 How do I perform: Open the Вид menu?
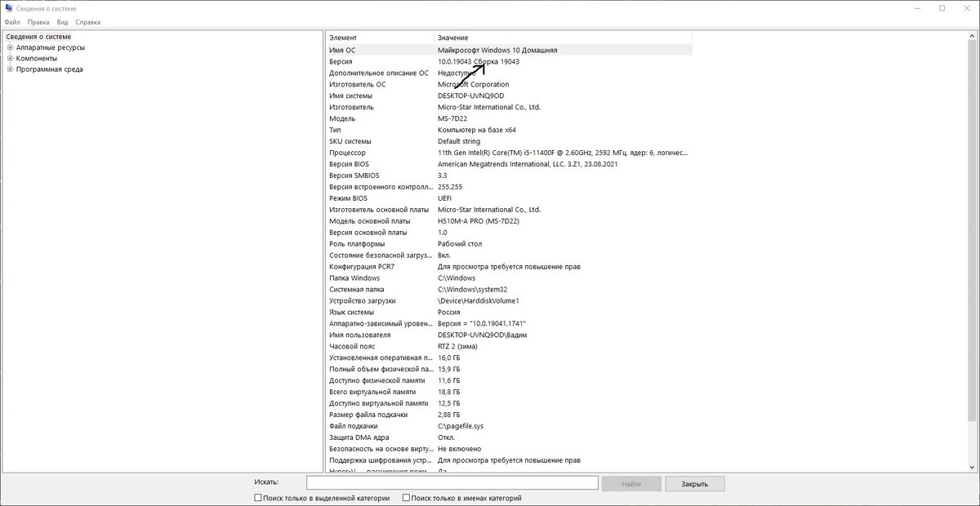(62, 22)
